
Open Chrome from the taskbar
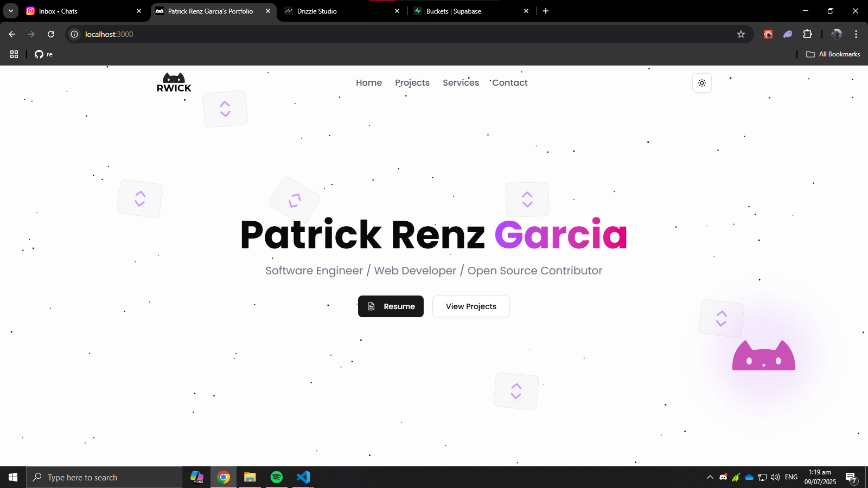[x=224, y=477]
